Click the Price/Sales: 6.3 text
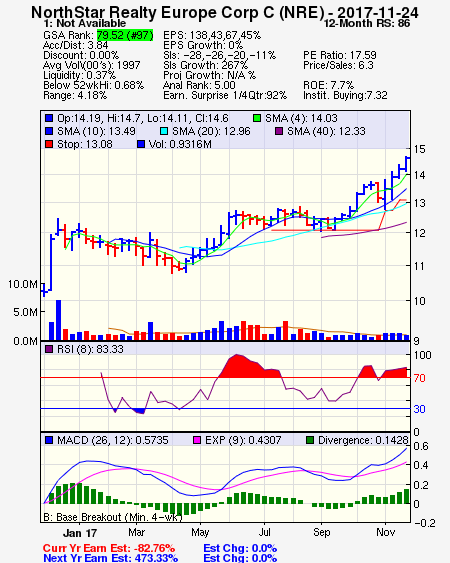The width and height of the screenshot is (450, 563). [338, 65]
